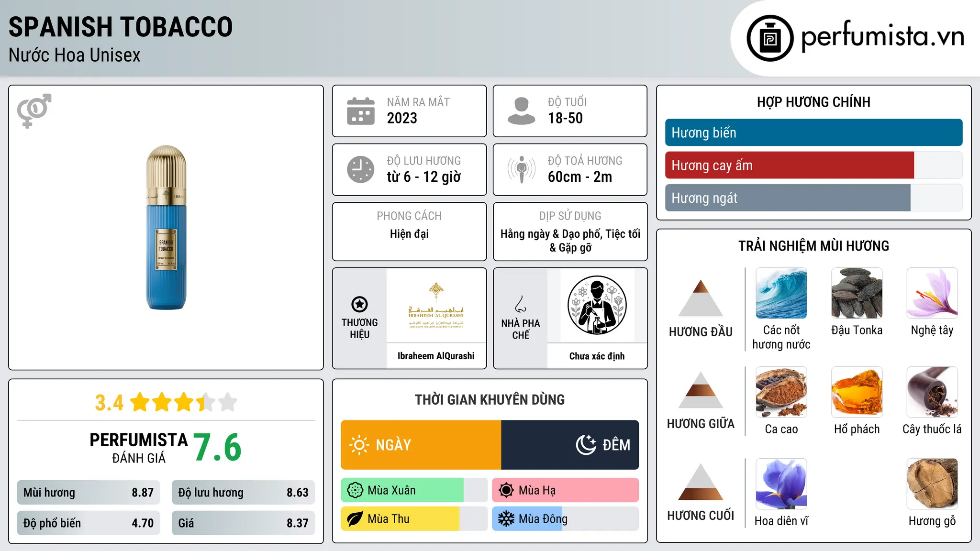Viewport: 980px width, 551px height.
Task: Click the Thời gian khuyên dùng heading
Action: [x=490, y=399]
